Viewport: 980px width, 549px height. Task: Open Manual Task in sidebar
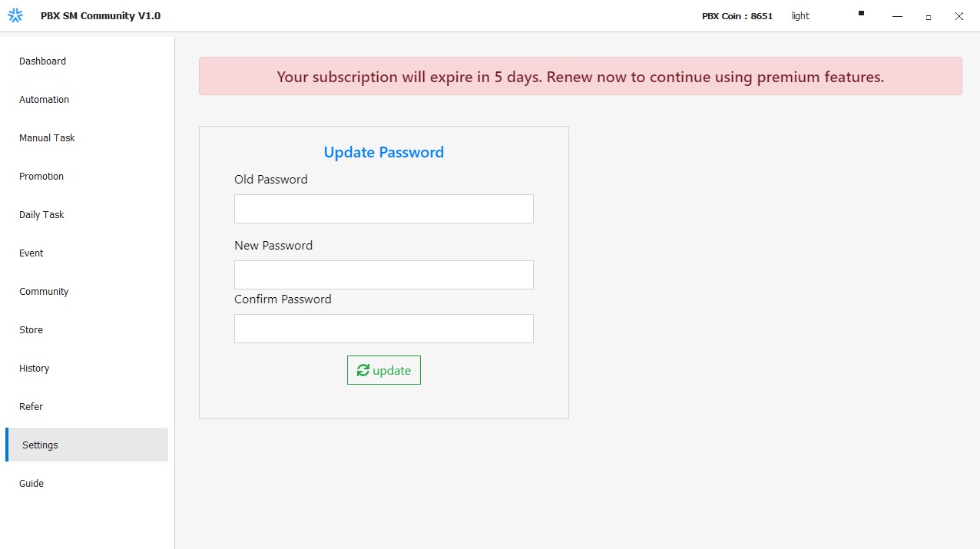tap(48, 138)
